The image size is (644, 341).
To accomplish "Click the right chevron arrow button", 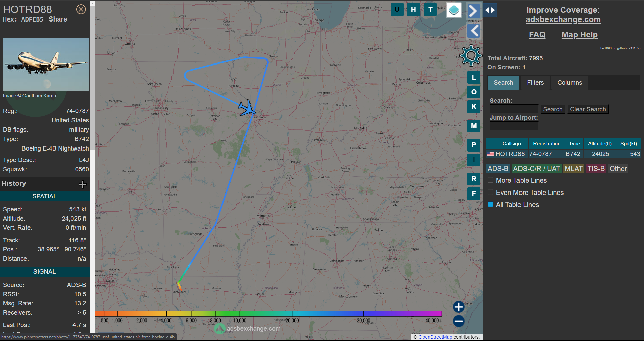I will tap(473, 11).
